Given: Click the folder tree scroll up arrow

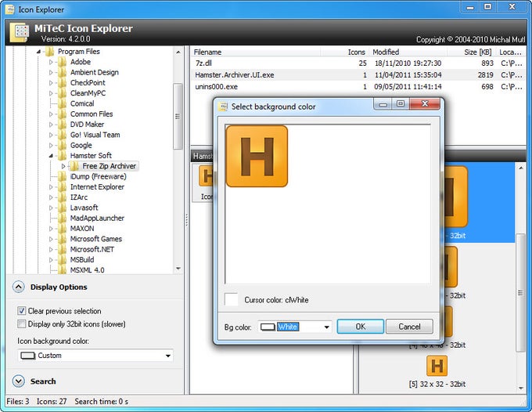Looking at the screenshot, I should 178,52.
